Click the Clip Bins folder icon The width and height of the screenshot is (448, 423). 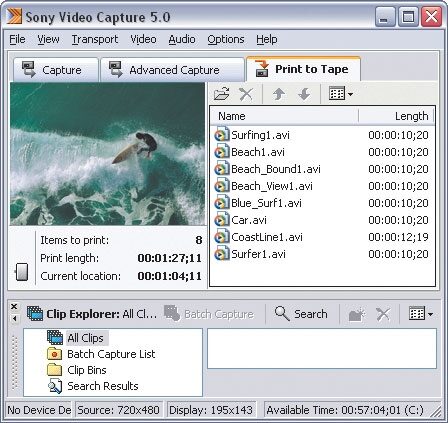tap(55, 370)
